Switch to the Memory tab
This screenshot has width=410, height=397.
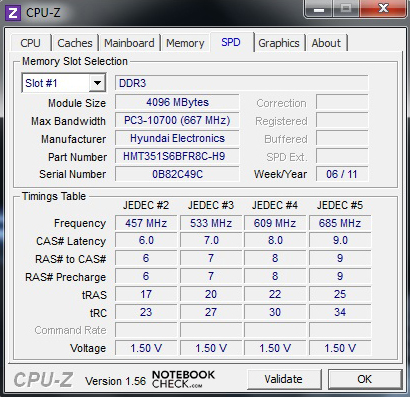(x=185, y=43)
